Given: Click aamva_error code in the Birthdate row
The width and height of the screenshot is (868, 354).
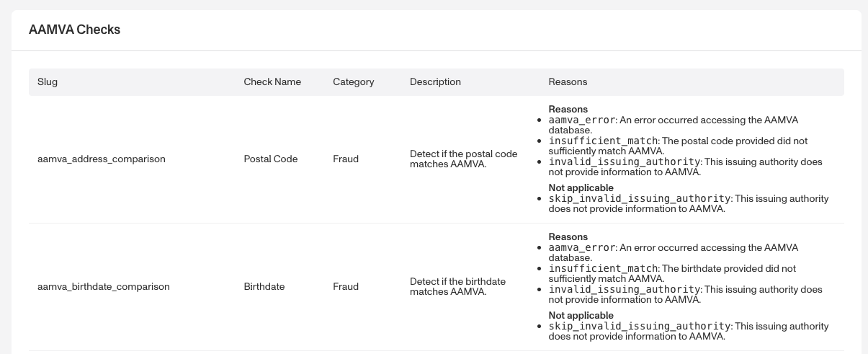Looking at the screenshot, I should 582,248.
